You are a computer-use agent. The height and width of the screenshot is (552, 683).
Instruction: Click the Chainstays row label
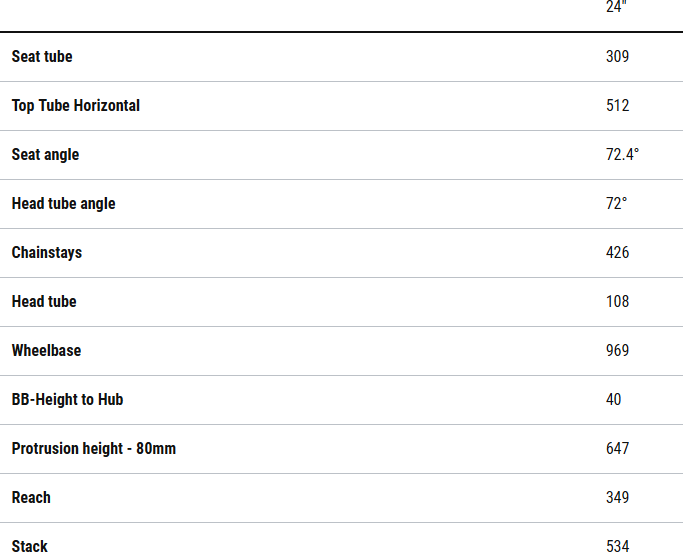click(x=47, y=253)
